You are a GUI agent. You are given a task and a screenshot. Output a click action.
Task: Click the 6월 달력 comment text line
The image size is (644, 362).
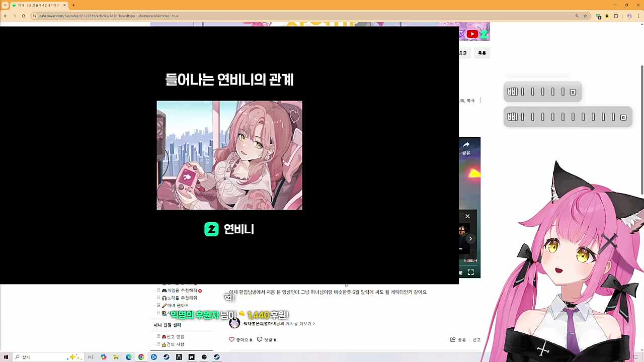pyautogui.click(x=328, y=292)
